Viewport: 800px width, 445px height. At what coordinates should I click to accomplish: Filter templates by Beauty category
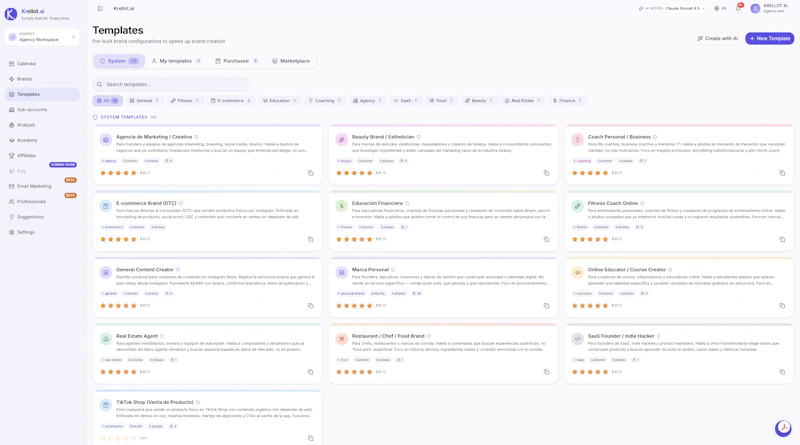coord(479,101)
